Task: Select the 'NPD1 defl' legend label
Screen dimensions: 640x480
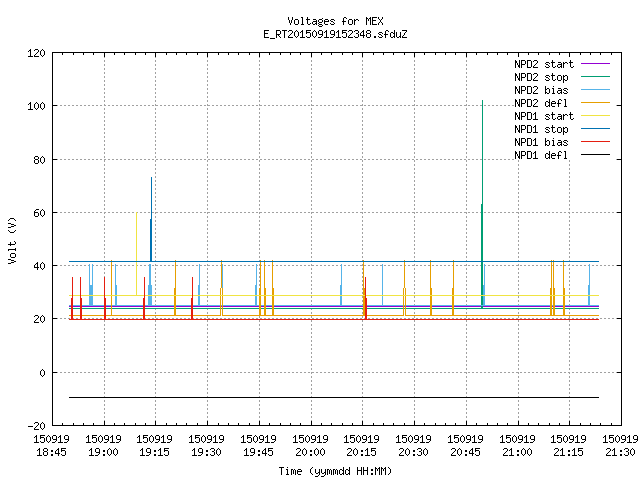Action: [x=541, y=156]
